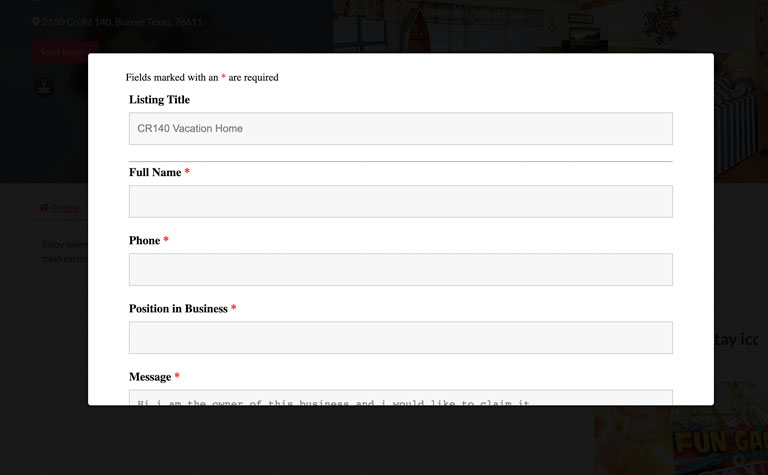Image resolution: width=768 pixels, height=475 pixels.
Task: Click the home icon next to Profile
Action: pos(44,208)
